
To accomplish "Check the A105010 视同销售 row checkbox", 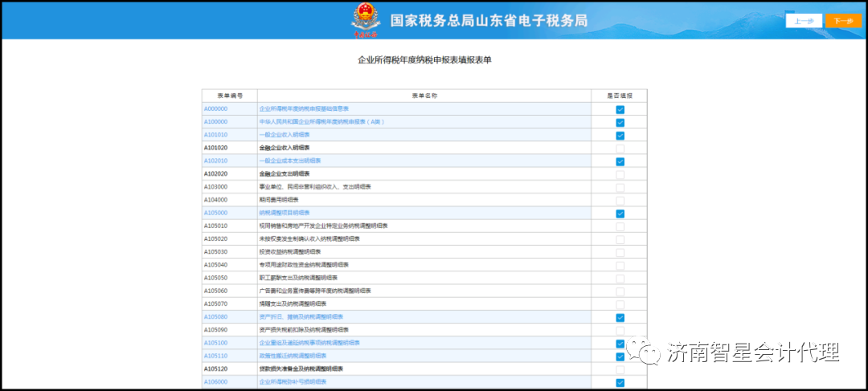I will pos(620,226).
